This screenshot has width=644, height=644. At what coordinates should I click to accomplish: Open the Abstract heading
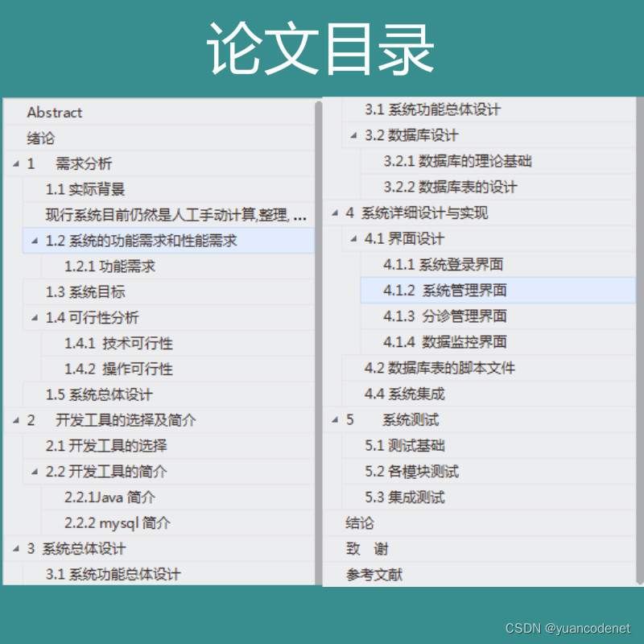tap(55, 113)
